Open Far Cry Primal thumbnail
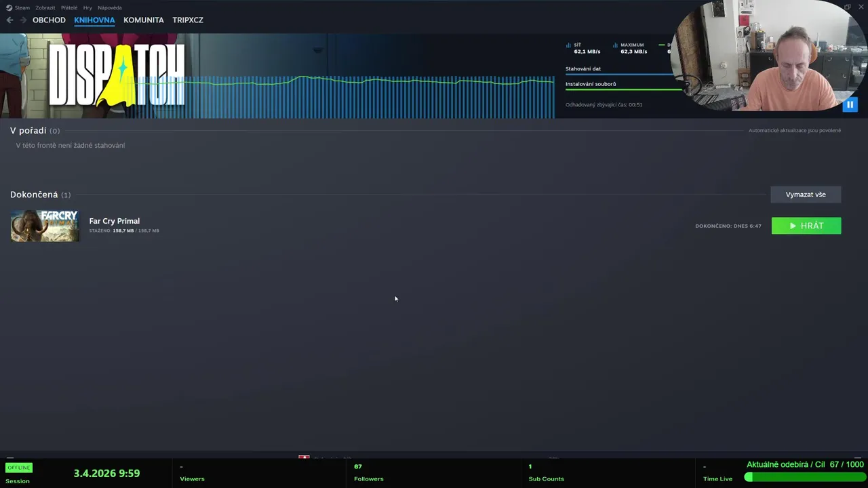Viewport: 868px width, 488px height. point(45,226)
